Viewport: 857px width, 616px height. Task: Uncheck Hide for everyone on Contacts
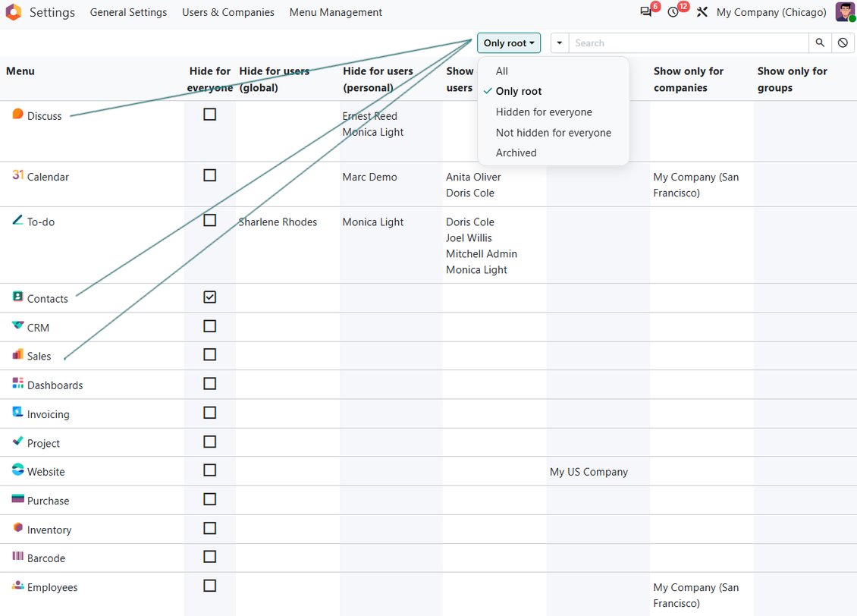[210, 297]
